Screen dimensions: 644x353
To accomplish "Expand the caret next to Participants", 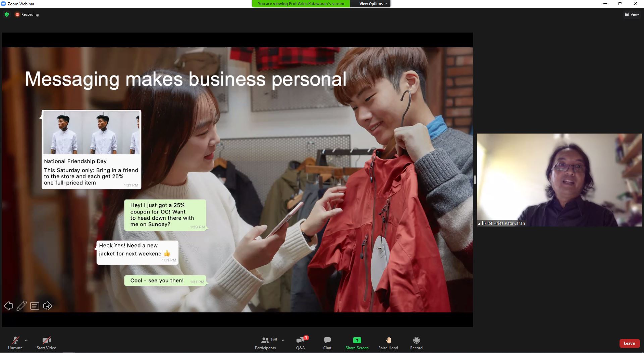I will tap(283, 340).
